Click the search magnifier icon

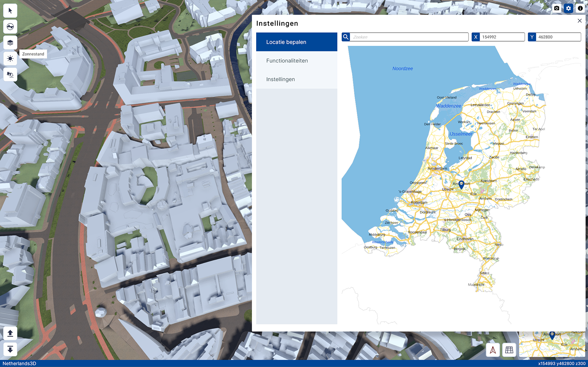click(346, 37)
